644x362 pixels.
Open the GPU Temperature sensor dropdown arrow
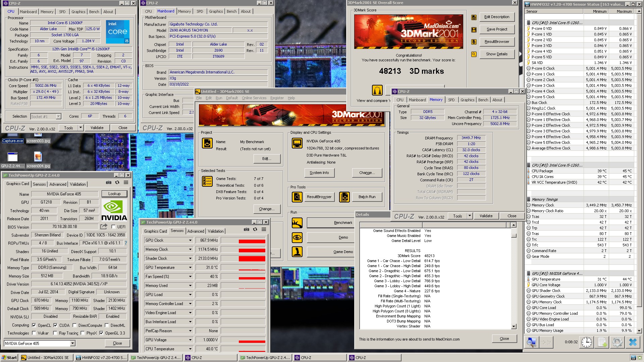tap(190, 267)
